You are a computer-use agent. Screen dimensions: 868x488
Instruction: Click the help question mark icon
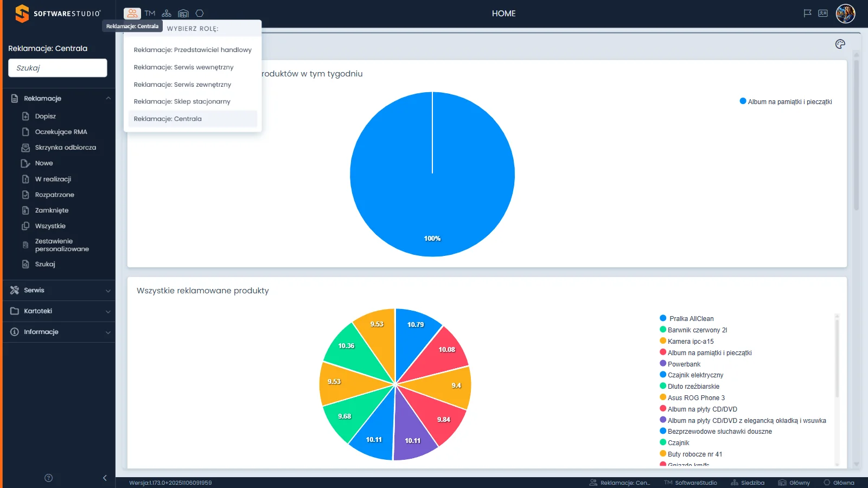48,478
